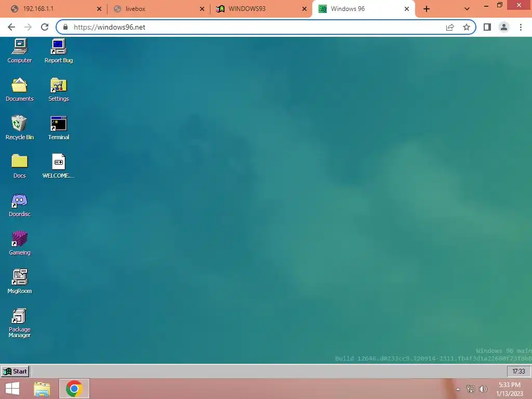Reload the current page

(45, 27)
